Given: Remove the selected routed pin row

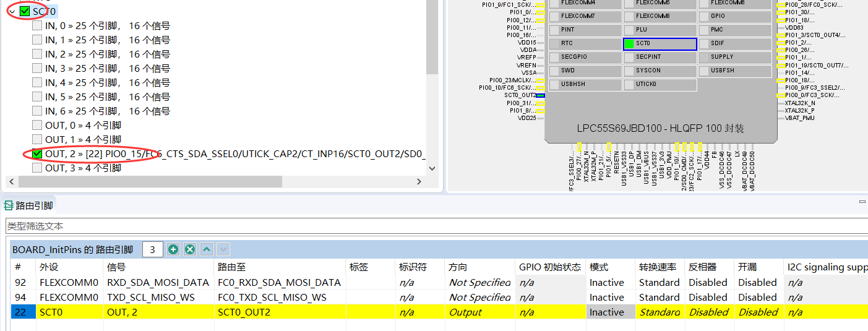Looking at the screenshot, I should (x=190, y=249).
